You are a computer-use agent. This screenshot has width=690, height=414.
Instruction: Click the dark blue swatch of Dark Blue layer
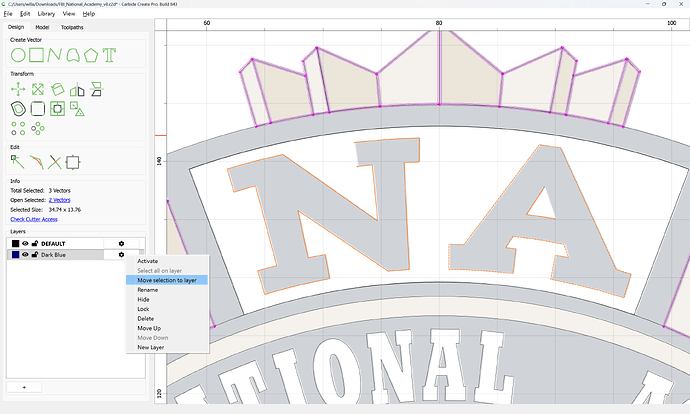(15, 255)
